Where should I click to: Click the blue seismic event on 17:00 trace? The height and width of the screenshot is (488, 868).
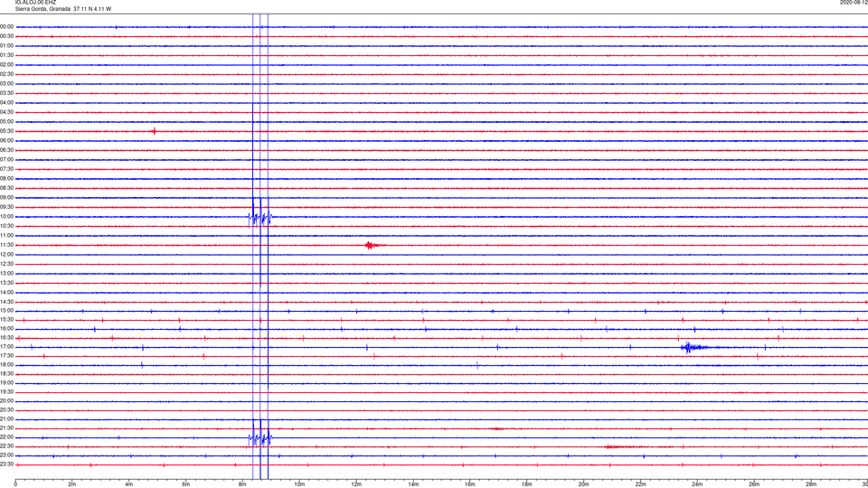click(x=694, y=347)
